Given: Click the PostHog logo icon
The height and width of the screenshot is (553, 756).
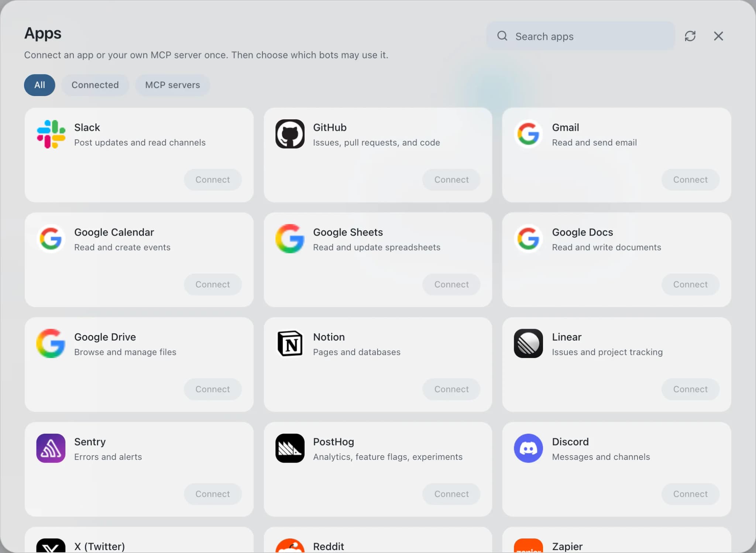Looking at the screenshot, I should pos(290,448).
